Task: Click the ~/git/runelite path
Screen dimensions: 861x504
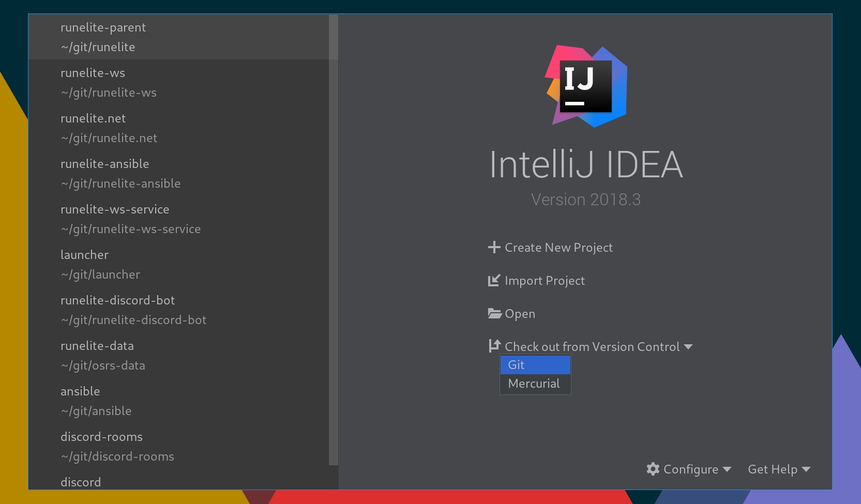Action: coord(98,47)
